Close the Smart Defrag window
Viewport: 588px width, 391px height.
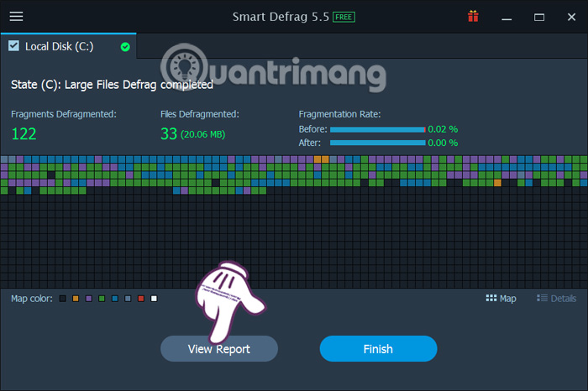point(571,18)
